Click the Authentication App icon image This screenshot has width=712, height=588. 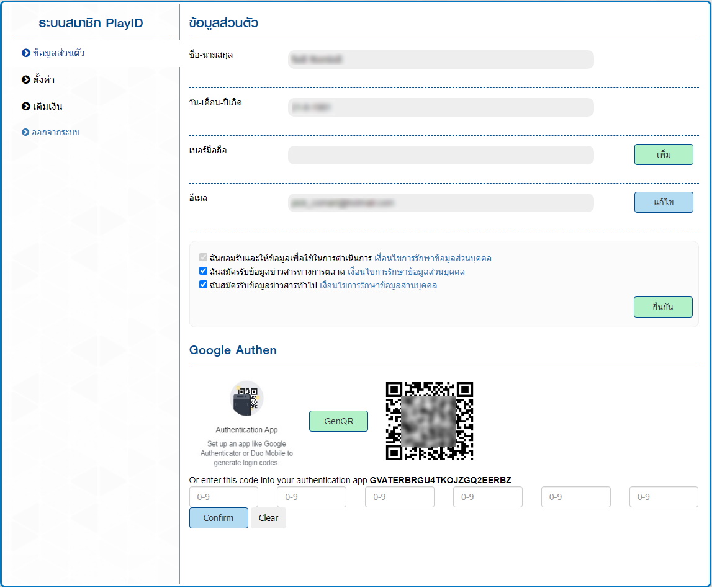(x=246, y=398)
